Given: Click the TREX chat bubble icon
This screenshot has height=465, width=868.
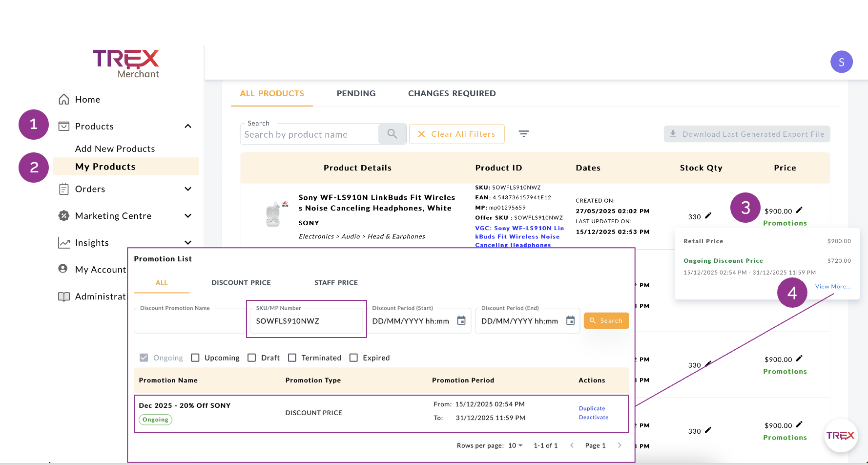Looking at the screenshot, I should [x=840, y=435].
